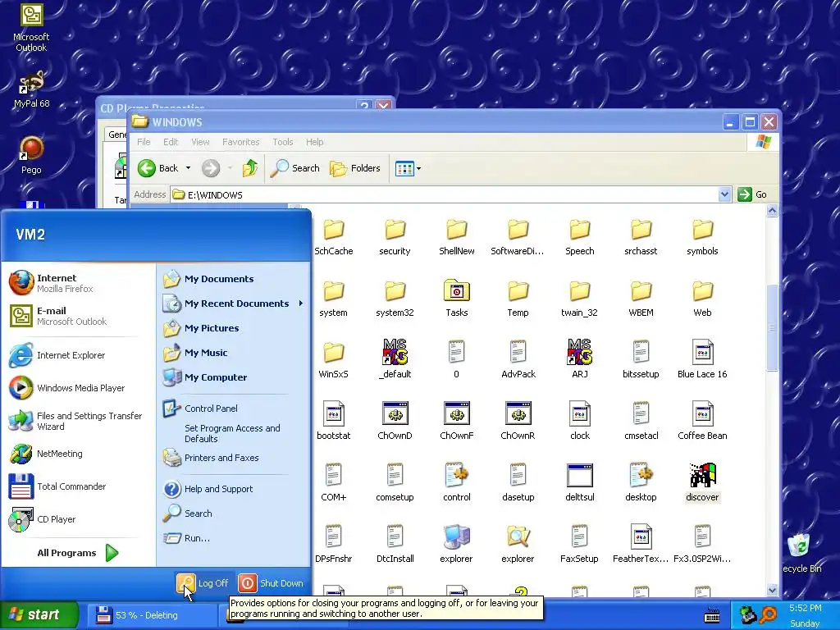Viewport: 840px width, 630px height.
Task: Select the Coffee Bean bitmap file
Action: [x=702, y=422]
